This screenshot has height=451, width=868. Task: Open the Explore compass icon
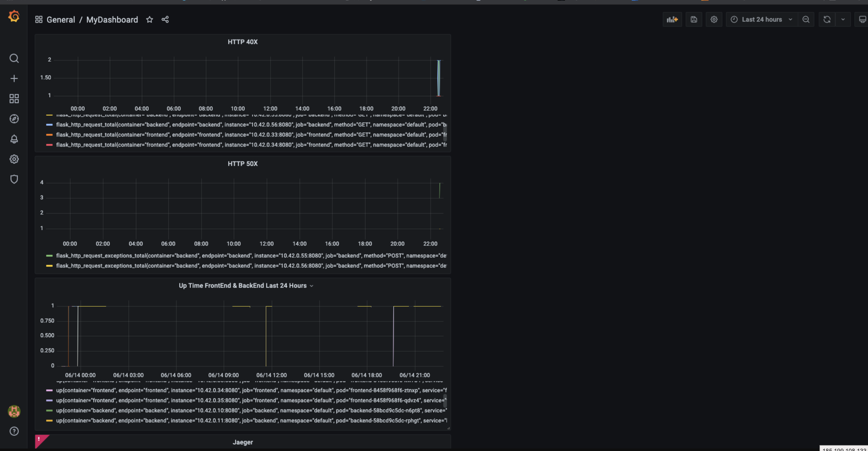[x=14, y=119]
